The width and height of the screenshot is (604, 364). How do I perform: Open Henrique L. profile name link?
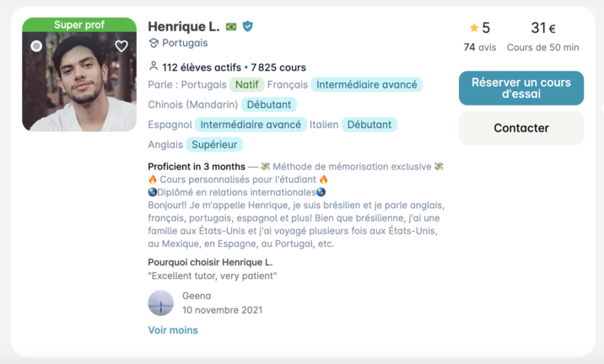coord(184,27)
